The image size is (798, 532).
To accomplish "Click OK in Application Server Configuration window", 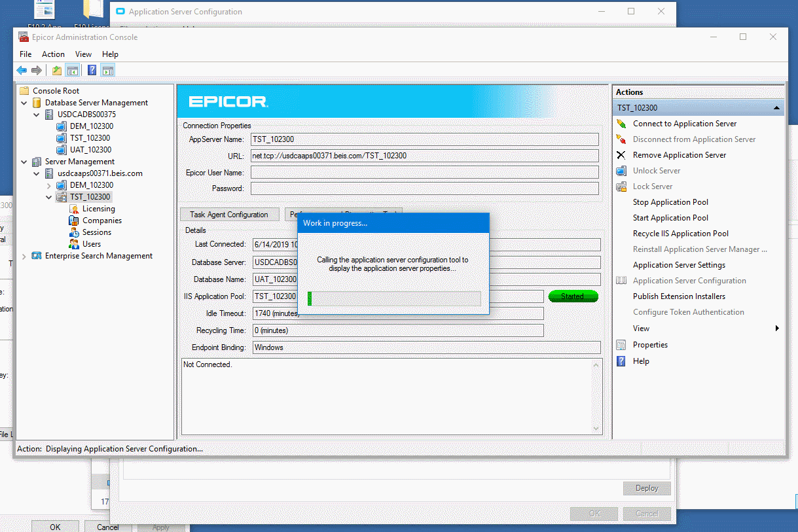I will click(594, 514).
